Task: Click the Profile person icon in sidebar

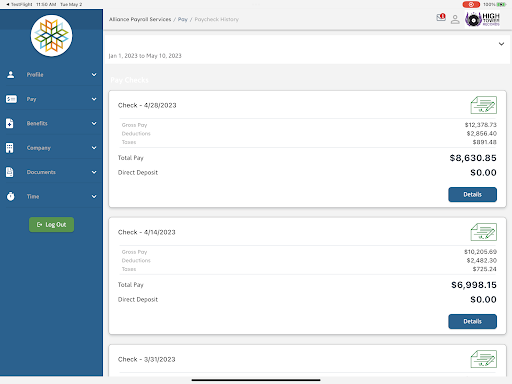Action: click(11, 74)
